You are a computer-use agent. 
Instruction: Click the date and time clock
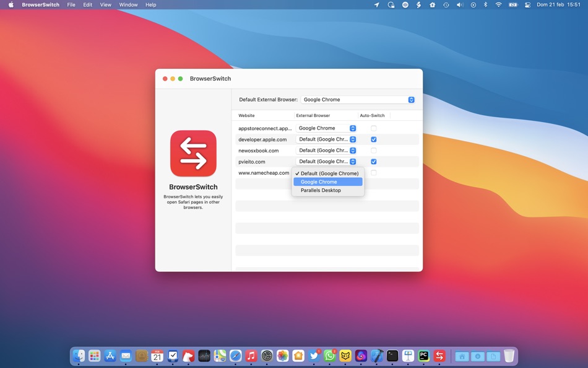(558, 5)
